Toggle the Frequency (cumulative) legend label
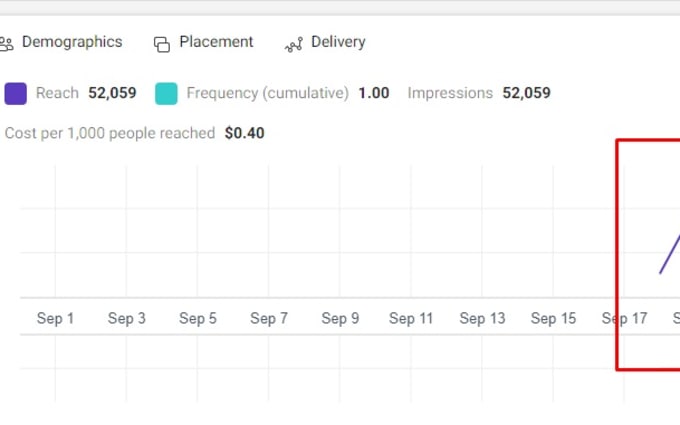Image resolution: width=680 pixels, height=425 pixels. pos(267,93)
